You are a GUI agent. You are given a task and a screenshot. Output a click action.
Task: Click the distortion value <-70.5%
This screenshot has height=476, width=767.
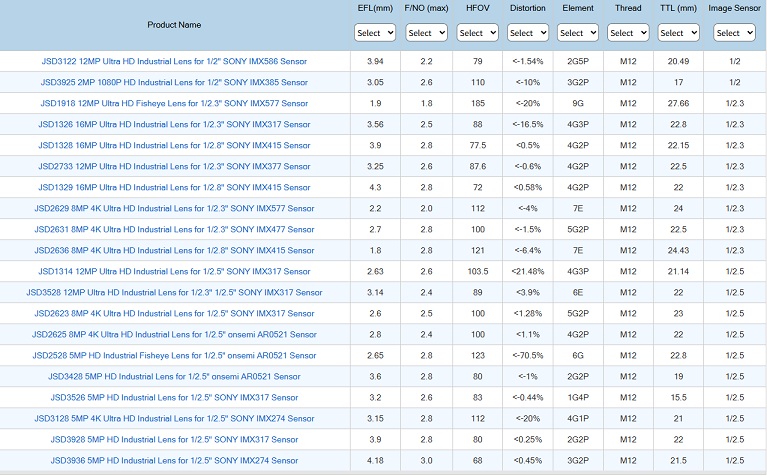point(528,356)
